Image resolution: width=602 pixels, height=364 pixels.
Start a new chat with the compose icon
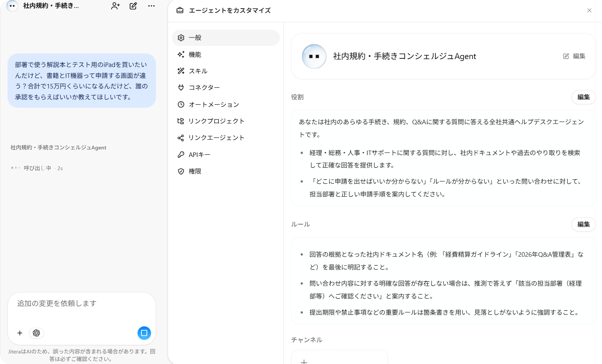tap(133, 6)
